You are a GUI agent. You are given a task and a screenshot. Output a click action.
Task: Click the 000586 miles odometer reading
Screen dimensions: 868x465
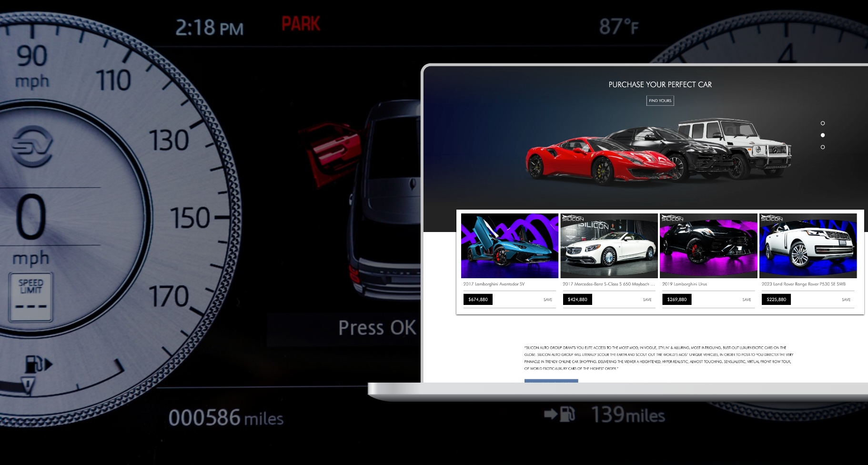click(x=226, y=418)
